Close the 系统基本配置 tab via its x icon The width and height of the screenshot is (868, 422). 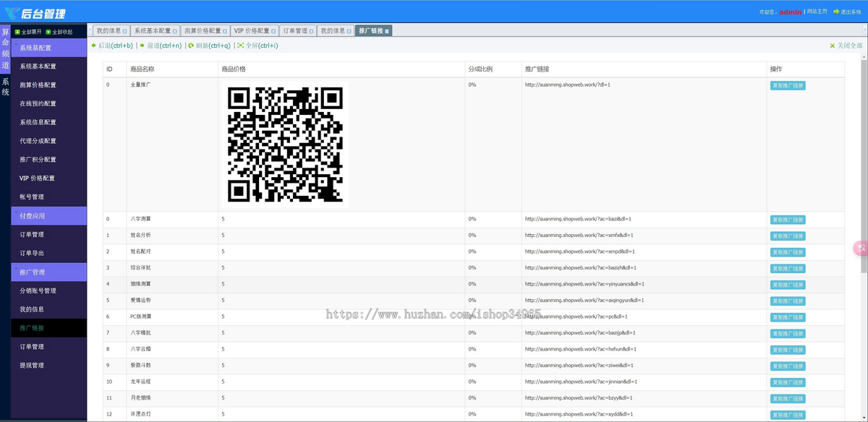tap(174, 31)
